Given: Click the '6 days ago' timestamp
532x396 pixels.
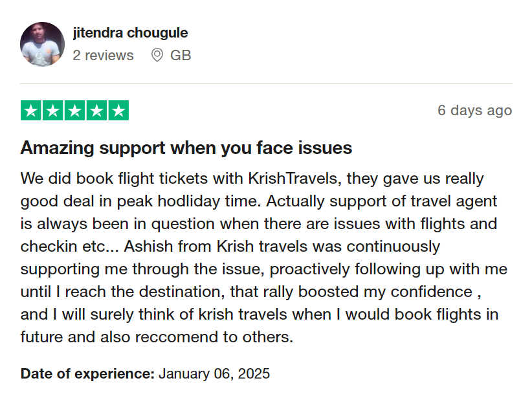Looking at the screenshot, I should click(x=474, y=110).
